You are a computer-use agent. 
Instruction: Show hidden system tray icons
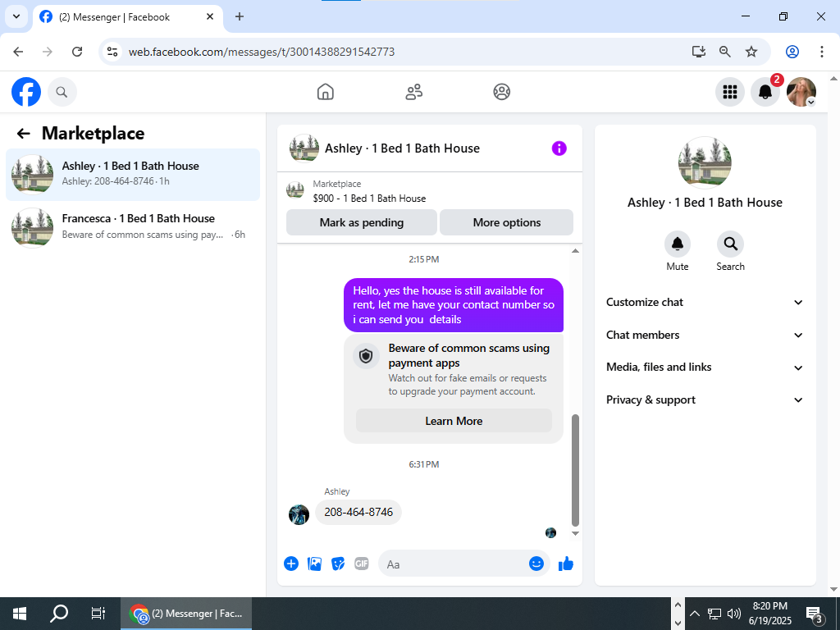point(694,614)
